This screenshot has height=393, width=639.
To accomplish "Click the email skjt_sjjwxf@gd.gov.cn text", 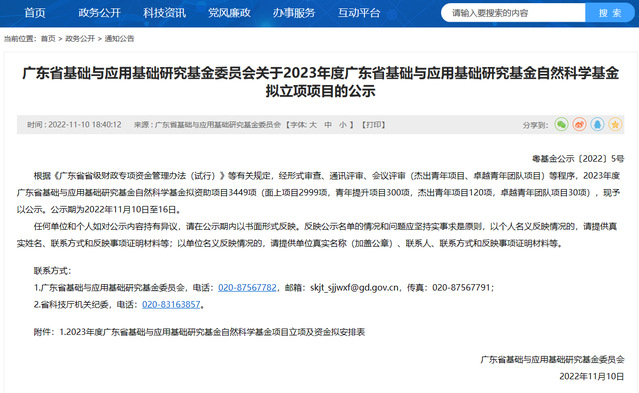I will [x=354, y=287].
